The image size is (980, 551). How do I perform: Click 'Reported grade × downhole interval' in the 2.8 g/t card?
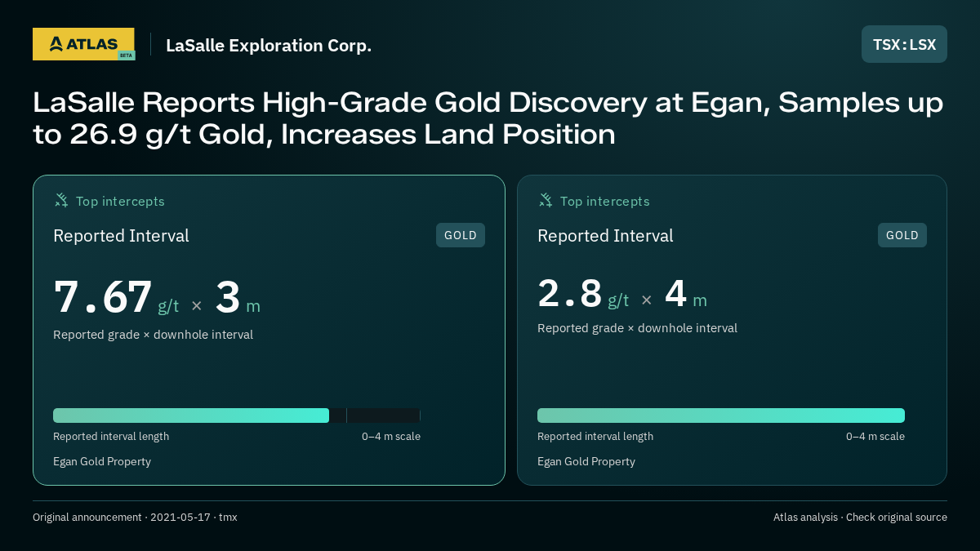pyautogui.click(x=637, y=328)
